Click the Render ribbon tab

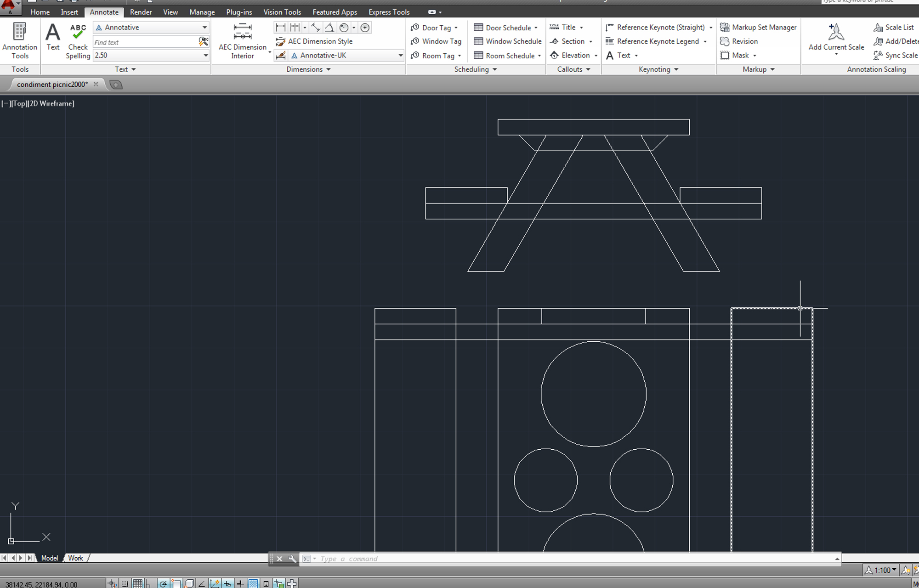(x=142, y=12)
